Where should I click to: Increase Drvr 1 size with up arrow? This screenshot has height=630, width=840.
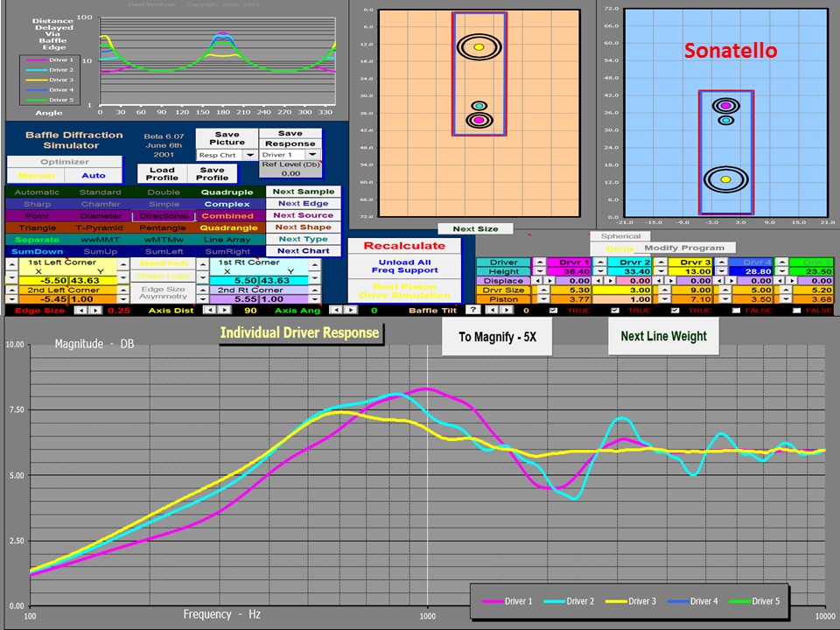tap(543, 290)
